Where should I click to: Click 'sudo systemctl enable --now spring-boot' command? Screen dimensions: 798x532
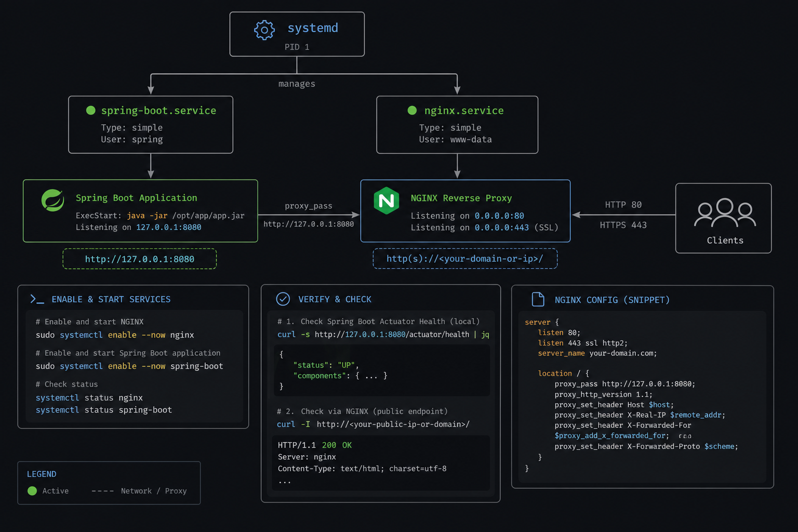coord(129,366)
